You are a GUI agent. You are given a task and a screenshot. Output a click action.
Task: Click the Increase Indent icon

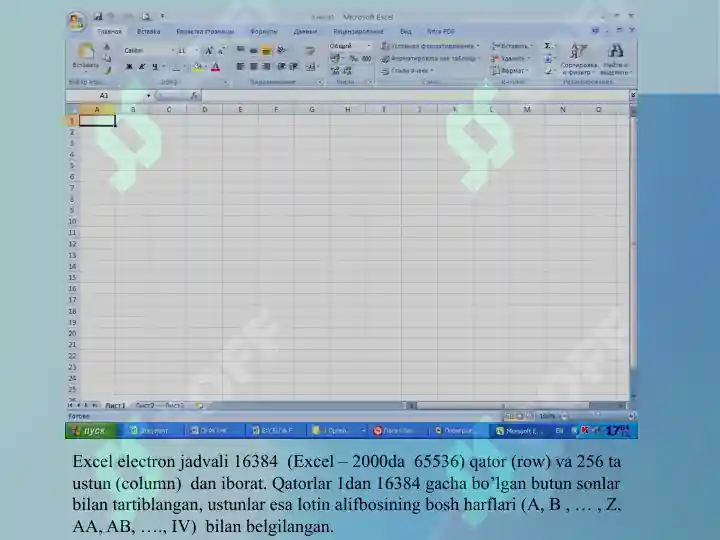click(x=294, y=67)
